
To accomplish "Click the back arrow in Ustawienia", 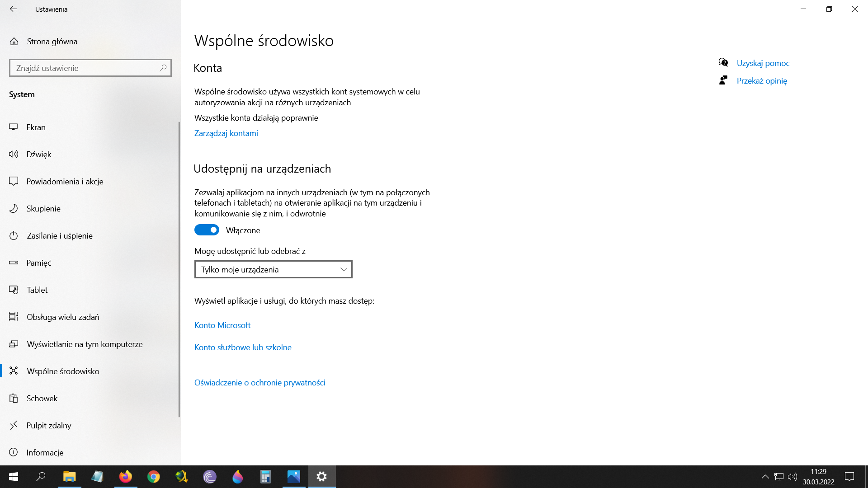I will tap(13, 9).
